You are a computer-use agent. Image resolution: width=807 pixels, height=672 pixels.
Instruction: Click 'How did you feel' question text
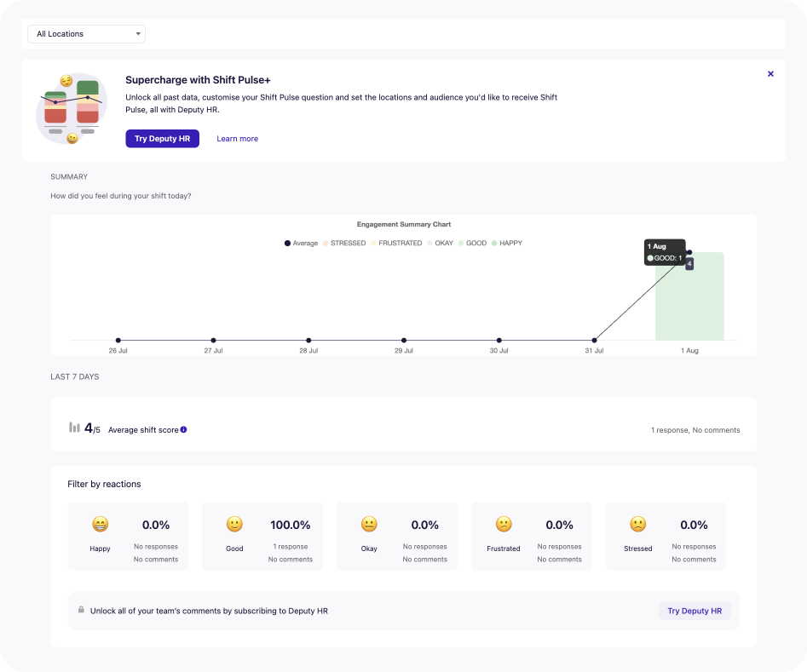point(121,196)
